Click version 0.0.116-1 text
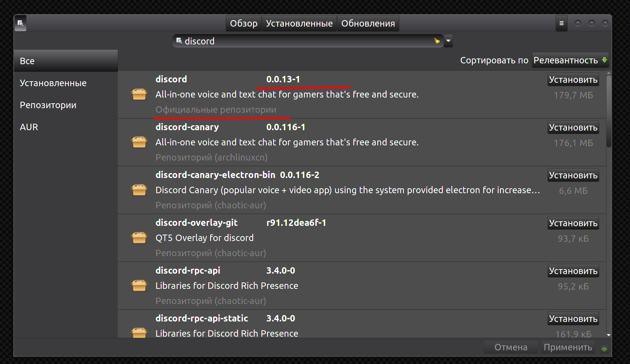630x364 pixels. 286,127
